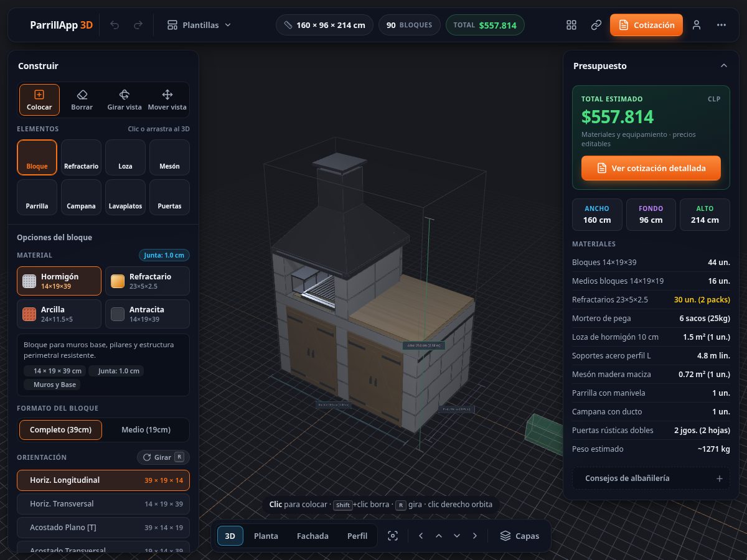Click the 14 × 19 × 39 cm tag
Viewport: 747px width, 560px height.
54,371
